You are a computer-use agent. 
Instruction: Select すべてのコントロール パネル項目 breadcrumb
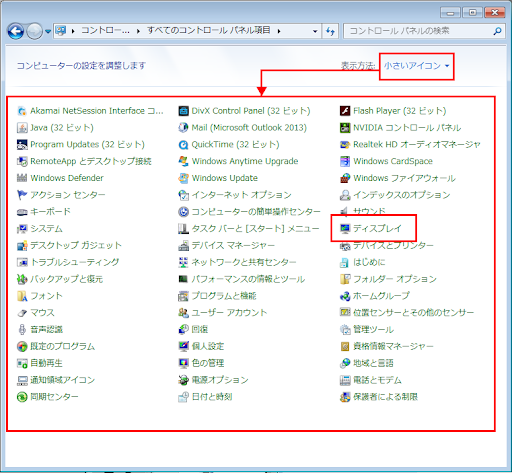pyautogui.click(x=209, y=31)
